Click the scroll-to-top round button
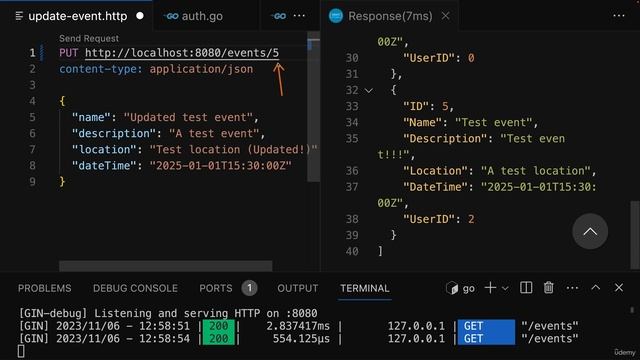The image size is (640, 360). point(590,231)
